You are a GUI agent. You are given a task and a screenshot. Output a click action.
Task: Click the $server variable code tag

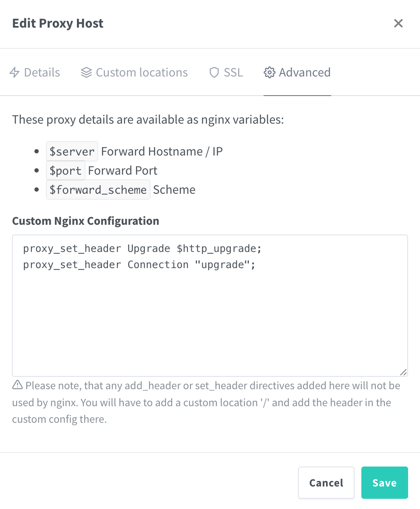pos(72,152)
